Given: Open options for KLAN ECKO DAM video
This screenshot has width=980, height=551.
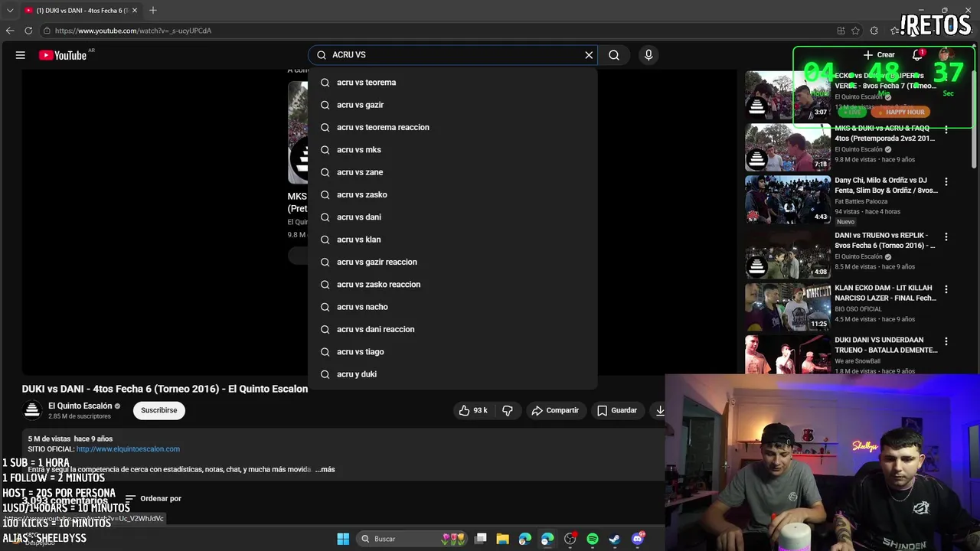Looking at the screenshot, I should click(946, 289).
